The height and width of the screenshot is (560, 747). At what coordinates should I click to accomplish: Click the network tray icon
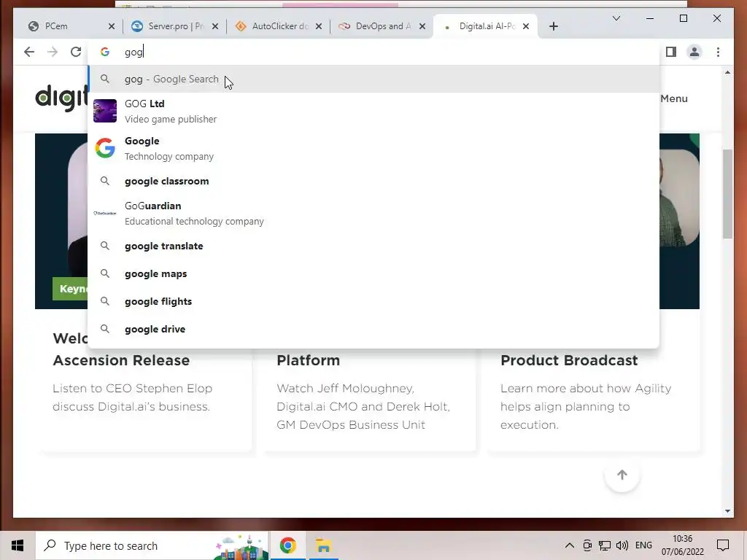pyautogui.click(x=605, y=545)
